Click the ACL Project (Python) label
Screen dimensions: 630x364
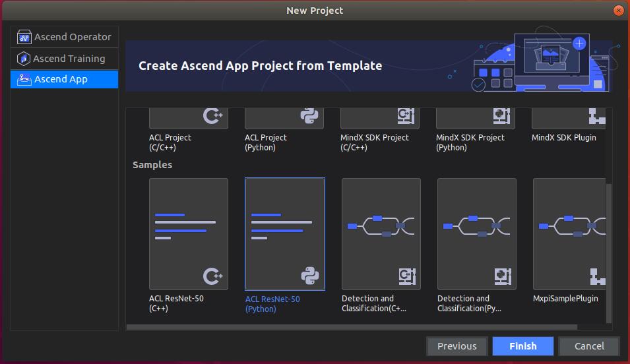266,142
